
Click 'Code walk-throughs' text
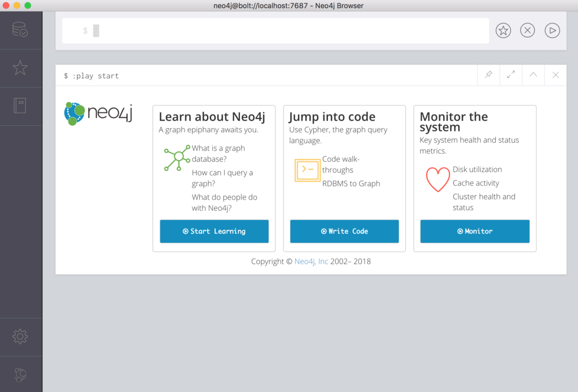point(341,164)
